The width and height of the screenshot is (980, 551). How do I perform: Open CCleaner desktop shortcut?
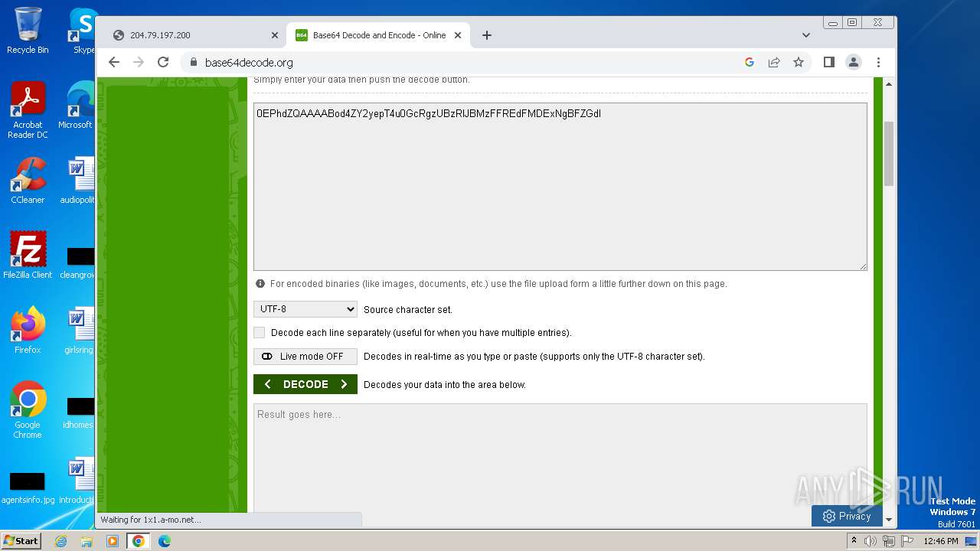(28, 181)
